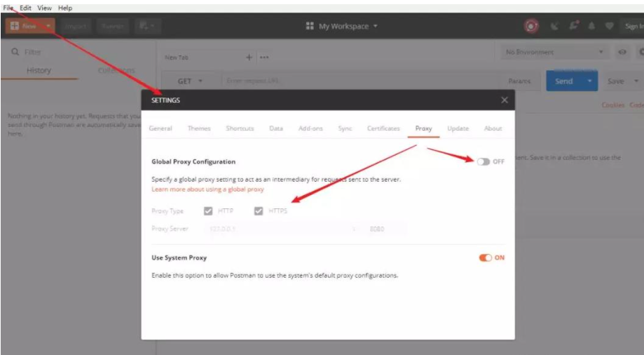Click the proxy server address field
The image size is (644, 355).
278,229
